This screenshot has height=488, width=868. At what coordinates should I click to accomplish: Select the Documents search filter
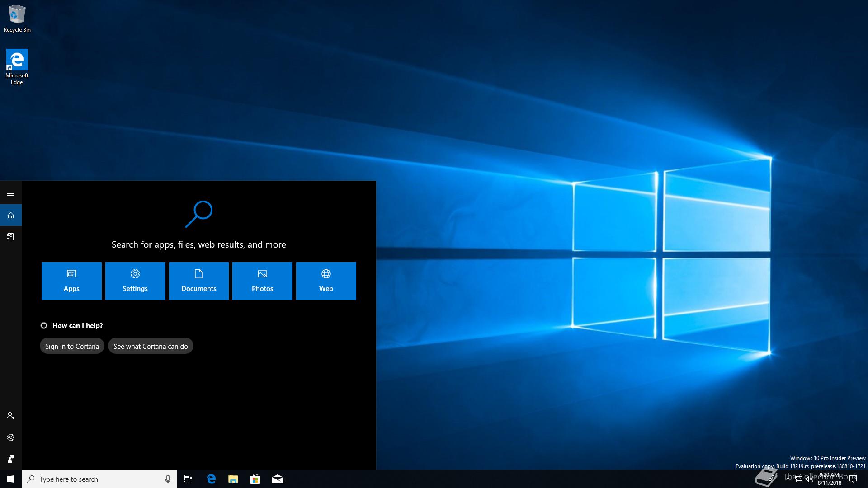pyautogui.click(x=199, y=281)
